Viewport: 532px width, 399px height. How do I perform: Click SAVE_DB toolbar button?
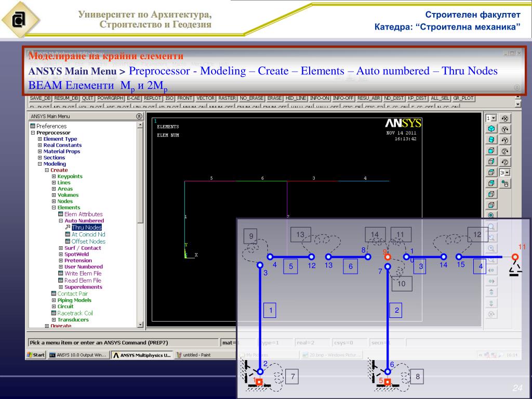(x=40, y=98)
